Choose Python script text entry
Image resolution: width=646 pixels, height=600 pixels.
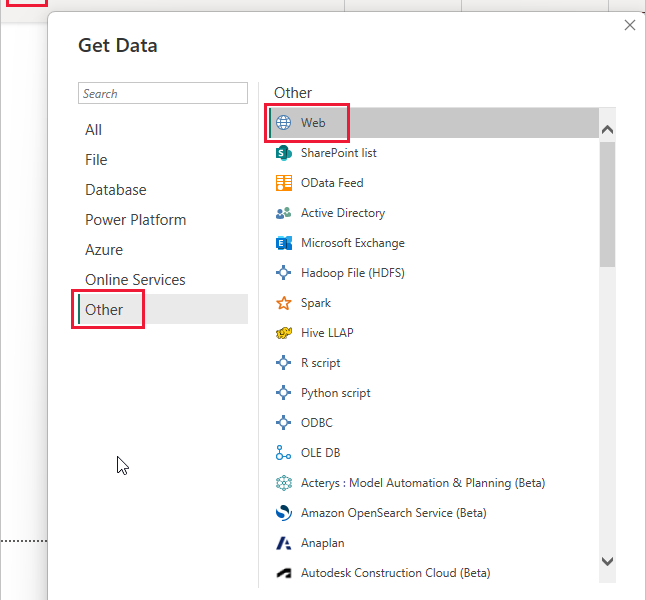(x=335, y=393)
